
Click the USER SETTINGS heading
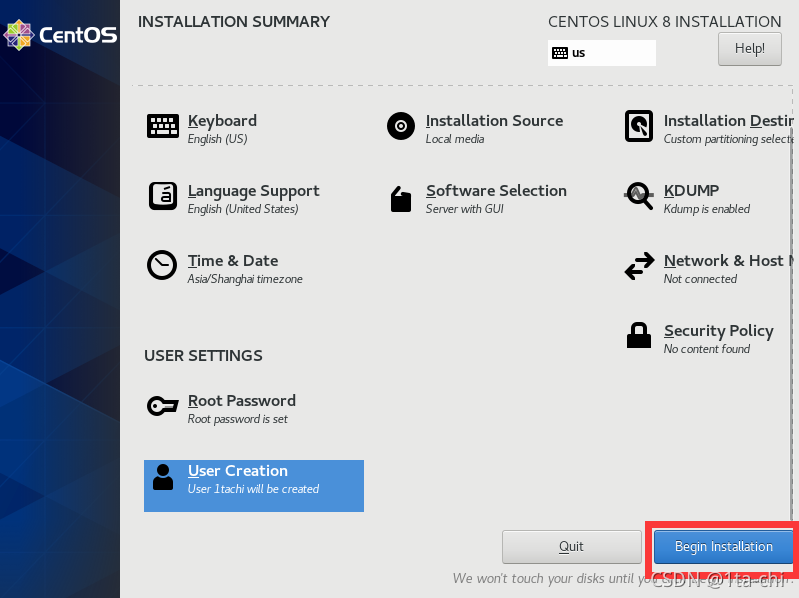203,356
